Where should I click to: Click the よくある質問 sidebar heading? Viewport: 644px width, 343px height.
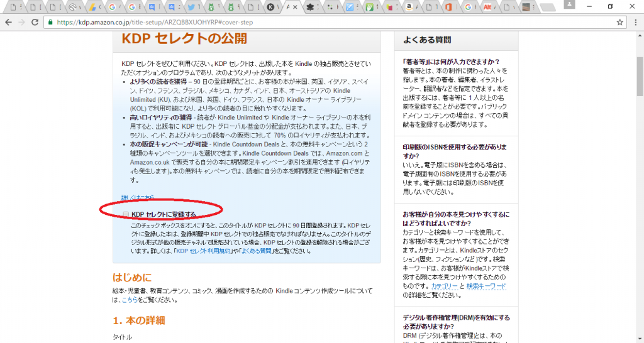[x=427, y=40]
